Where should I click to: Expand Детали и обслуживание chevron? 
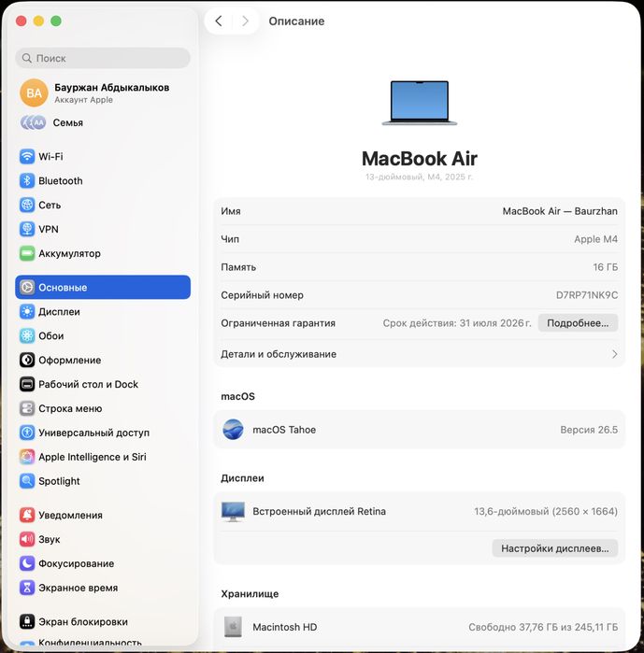tap(614, 354)
